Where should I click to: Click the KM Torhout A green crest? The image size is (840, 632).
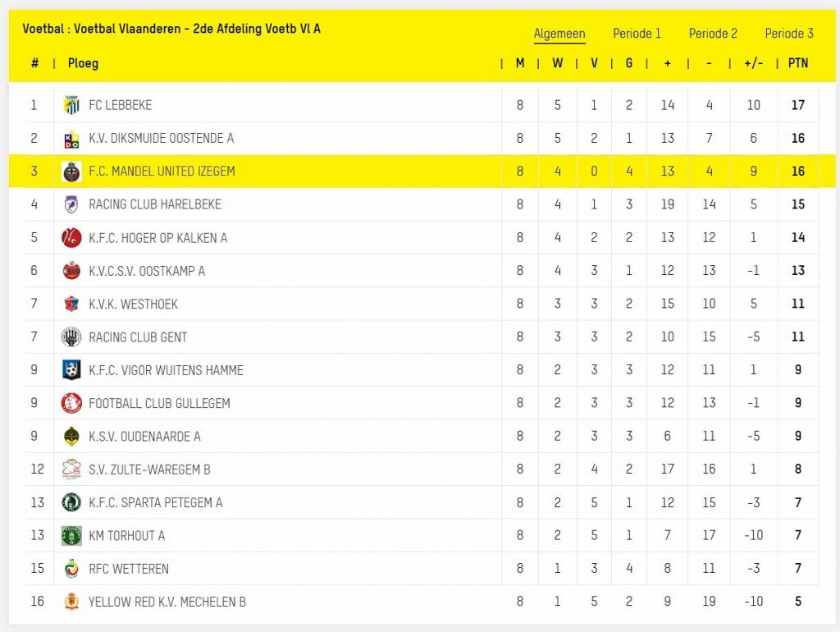(x=71, y=536)
